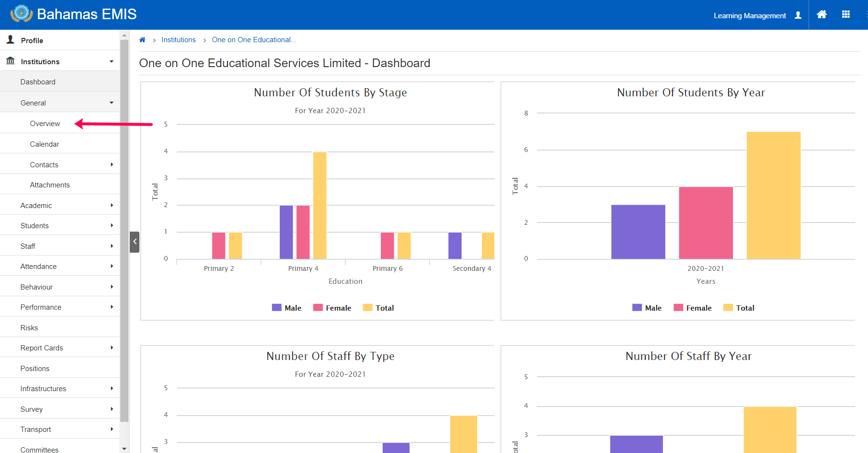Click the yellow Total bar for 2020-2021
The height and width of the screenshot is (453, 868).
coord(774,196)
